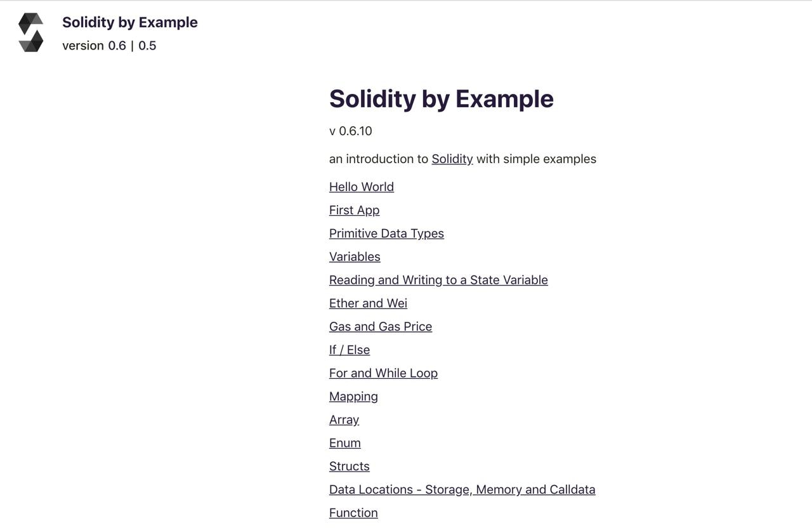Open the Primitive Data Types page
The image size is (812, 528).
tap(386, 233)
